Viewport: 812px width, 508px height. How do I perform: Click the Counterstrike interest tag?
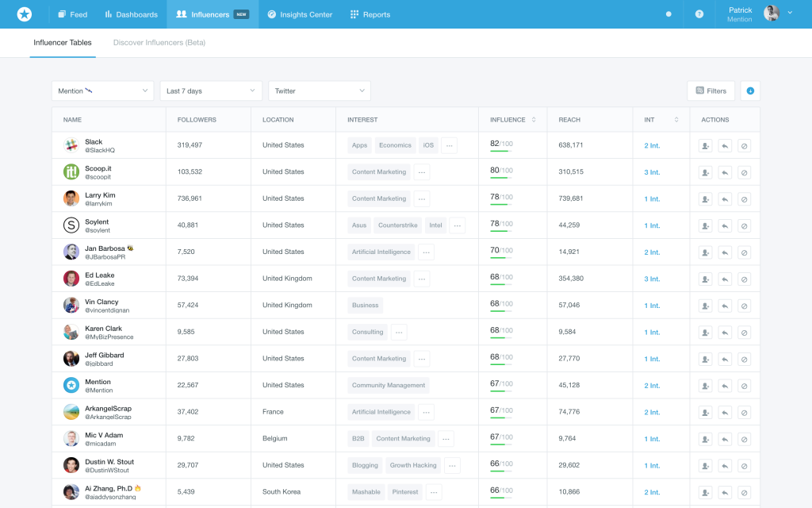pos(398,225)
